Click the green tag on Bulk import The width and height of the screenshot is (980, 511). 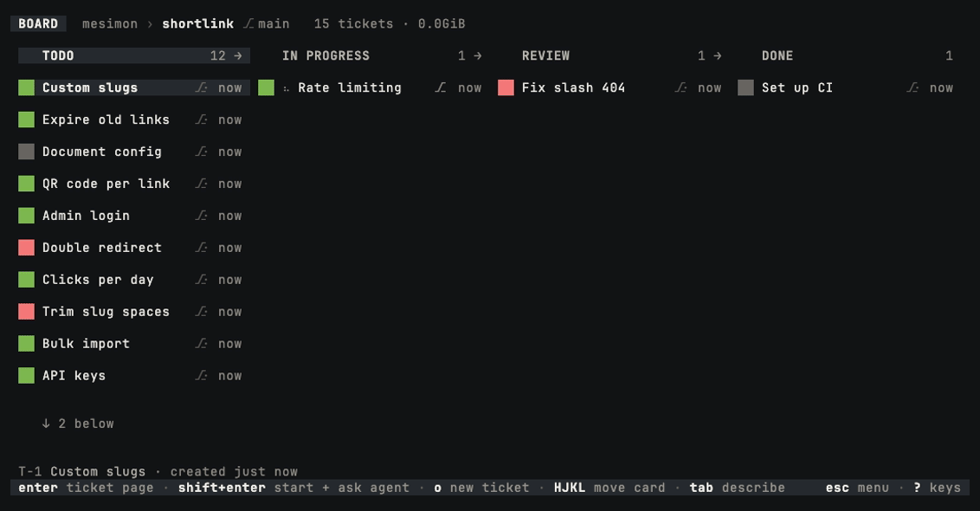coord(26,343)
